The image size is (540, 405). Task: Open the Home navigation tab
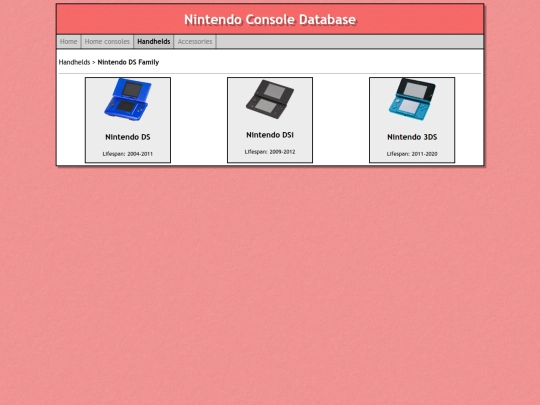(x=69, y=42)
